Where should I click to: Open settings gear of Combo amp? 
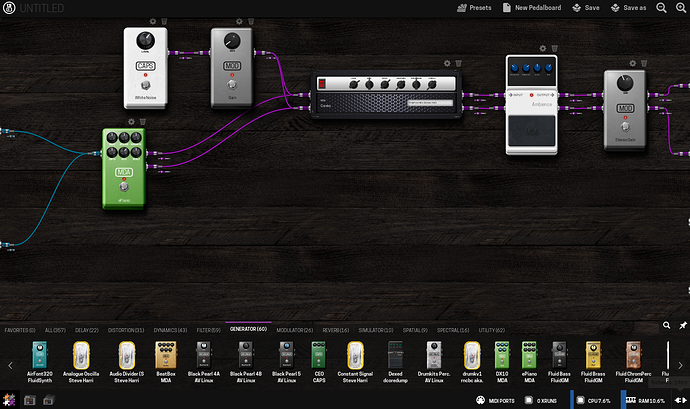(447, 63)
